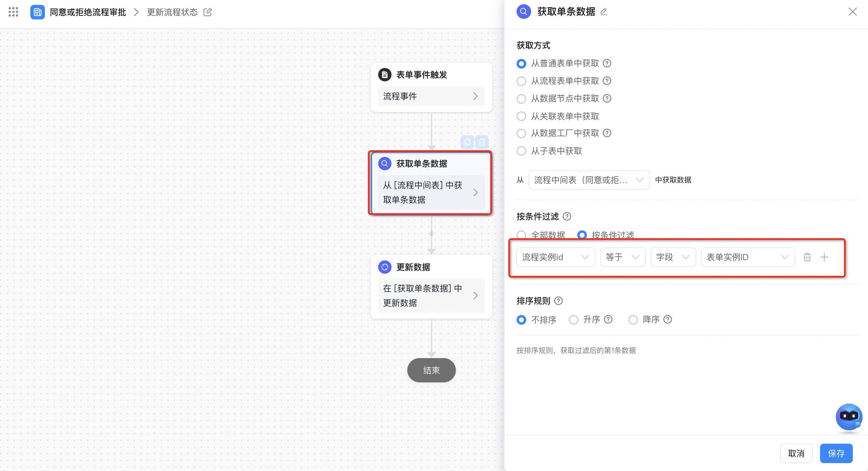
Task: Click the 保存 button
Action: click(836, 453)
